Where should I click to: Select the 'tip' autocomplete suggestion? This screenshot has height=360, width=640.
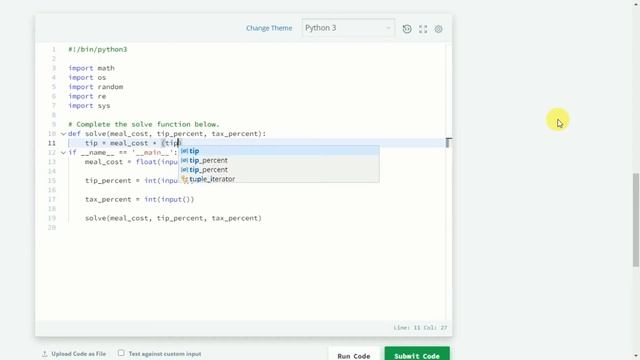click(x=279, y=151)
